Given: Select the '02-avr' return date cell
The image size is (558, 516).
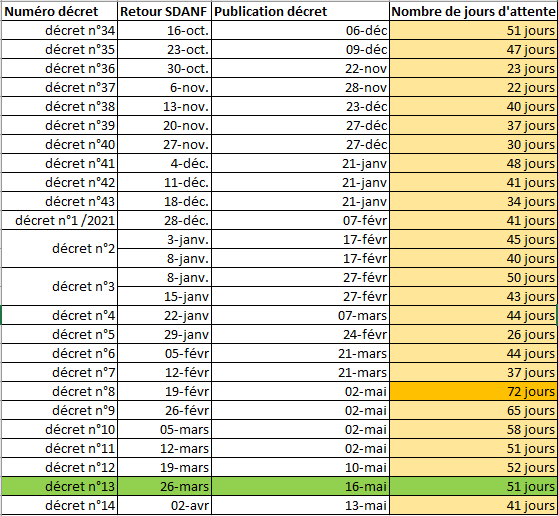Looking at the screenshot, I should click(164, 505).
